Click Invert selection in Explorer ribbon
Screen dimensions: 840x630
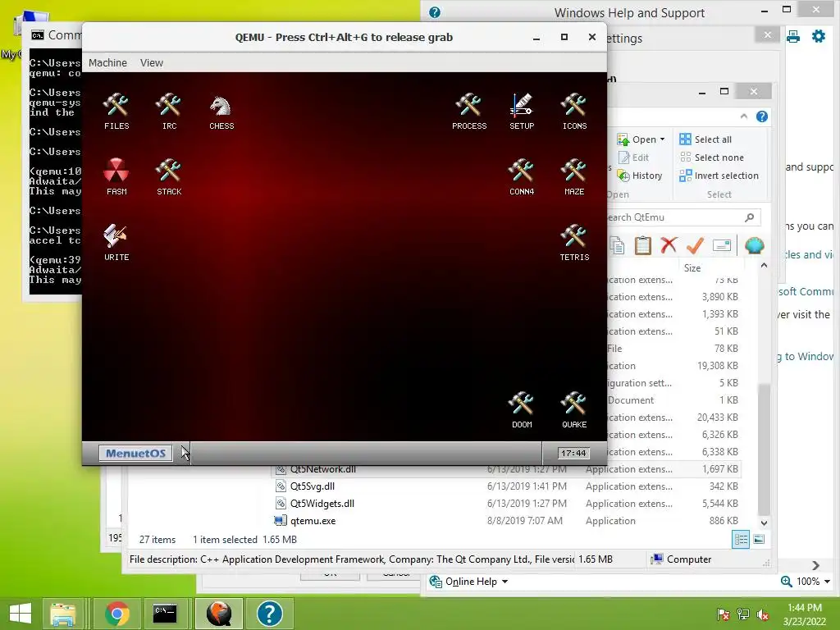719,176
